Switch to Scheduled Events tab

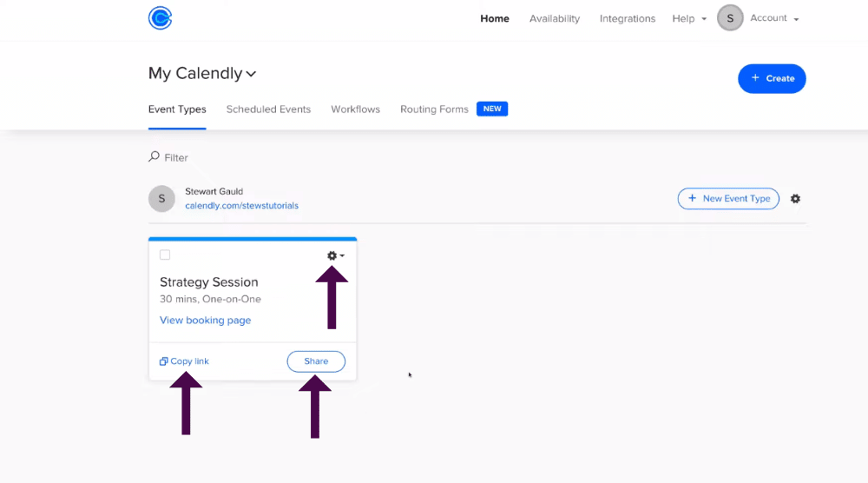pyautogui.click(x=268, y=109)
